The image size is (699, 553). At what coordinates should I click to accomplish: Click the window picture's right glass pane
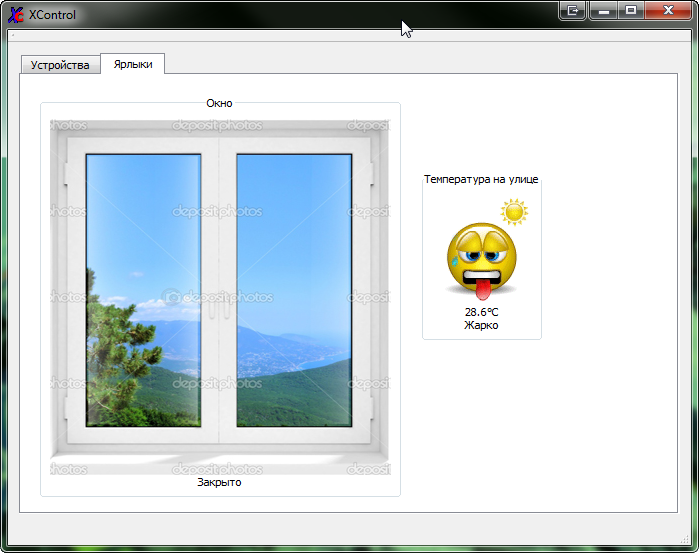coord(294,290)
